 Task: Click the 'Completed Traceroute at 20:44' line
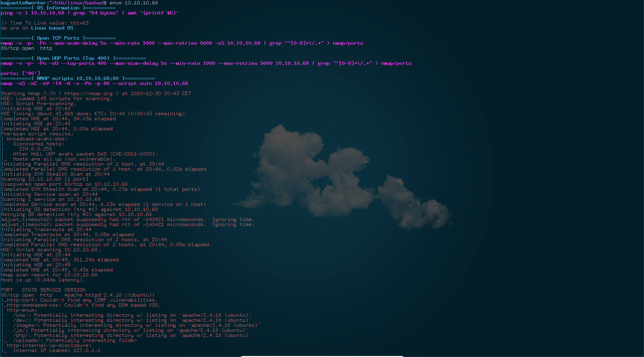pyautogui.click(x=67, y=234)
